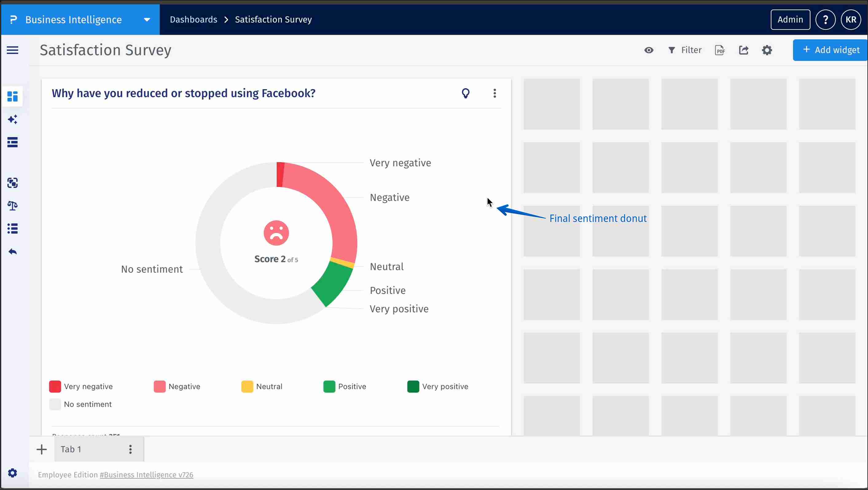Viewport: 868px width, 490px height.
Task: Click the lightbulb insights icon on widget
Action: pos(465,93)
